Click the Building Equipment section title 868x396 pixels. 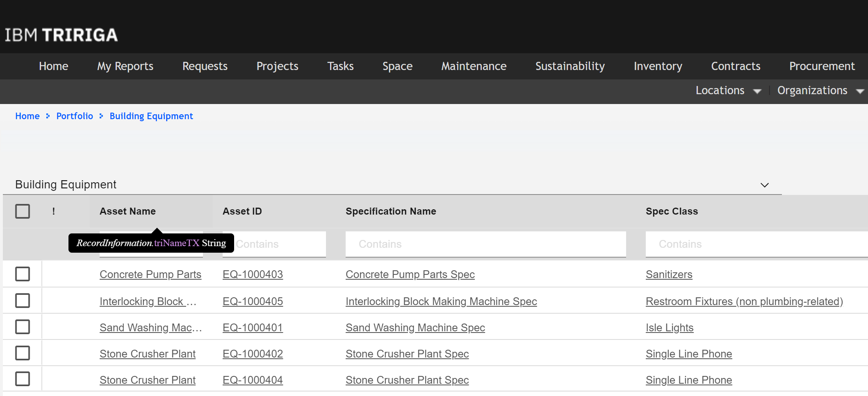(66, 185)
